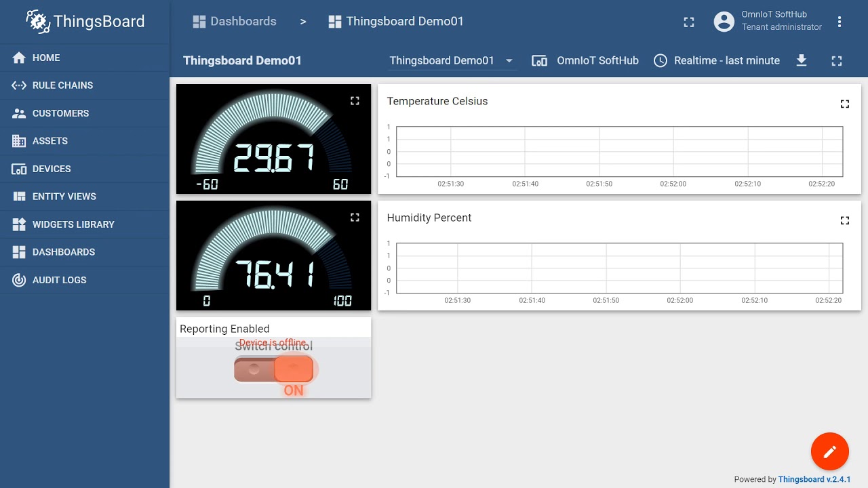Click the Thingsboard Demo01 dashboard title
The width and height of the screenshot is (868, 488).
coord(242,60)
